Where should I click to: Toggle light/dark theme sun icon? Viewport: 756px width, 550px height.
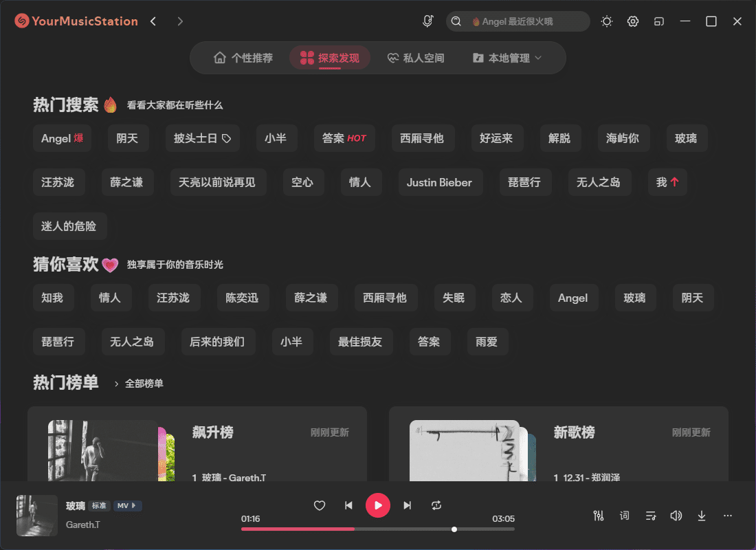607,21
